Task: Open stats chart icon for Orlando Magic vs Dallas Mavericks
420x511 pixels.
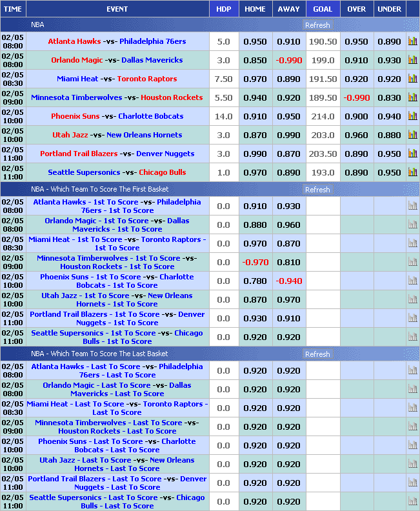Action: (412, 60)
